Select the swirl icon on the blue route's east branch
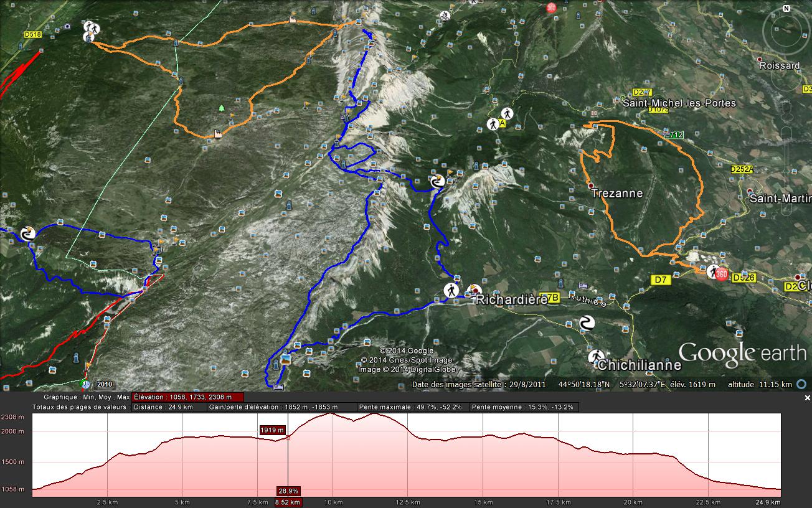 point(437,181)
